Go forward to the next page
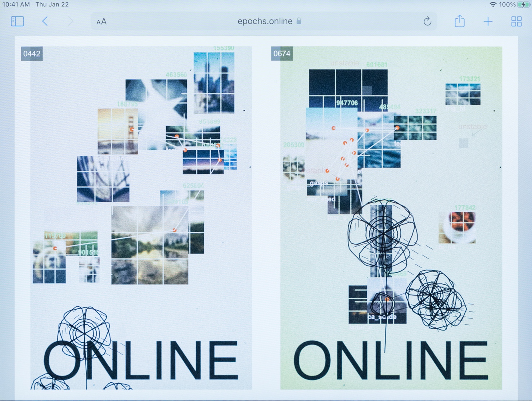 (x=71, y=21)
